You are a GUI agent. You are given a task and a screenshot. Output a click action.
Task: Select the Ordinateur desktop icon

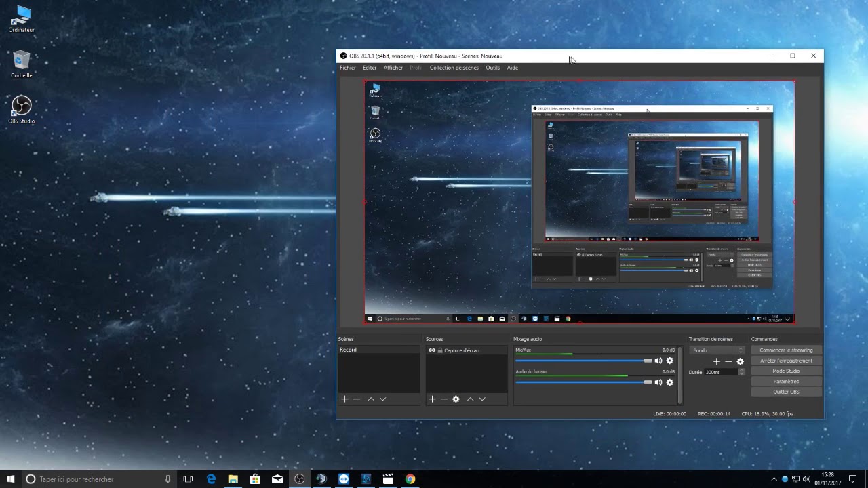[22, 19]
